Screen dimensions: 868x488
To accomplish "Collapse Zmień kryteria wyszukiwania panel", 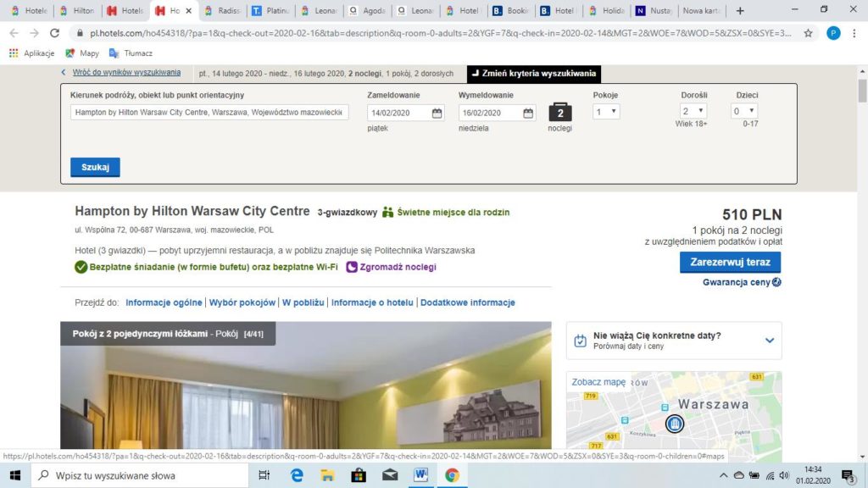I will [534, 74].
